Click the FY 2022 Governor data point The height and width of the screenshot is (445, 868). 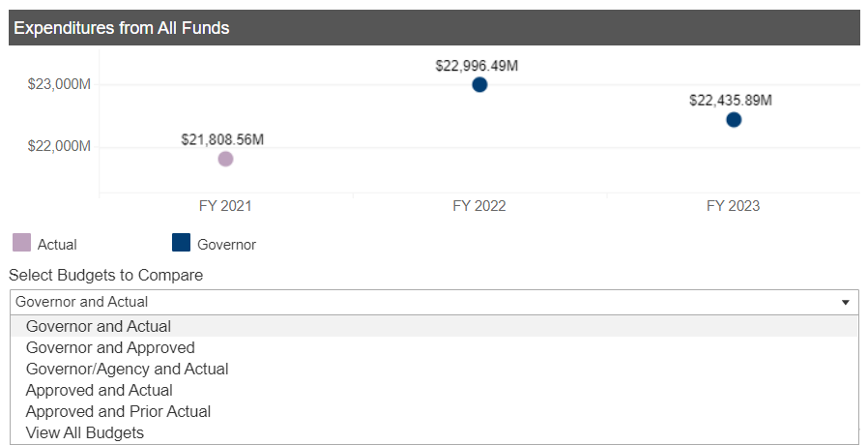pyautogui.click(x=479, y=85)
